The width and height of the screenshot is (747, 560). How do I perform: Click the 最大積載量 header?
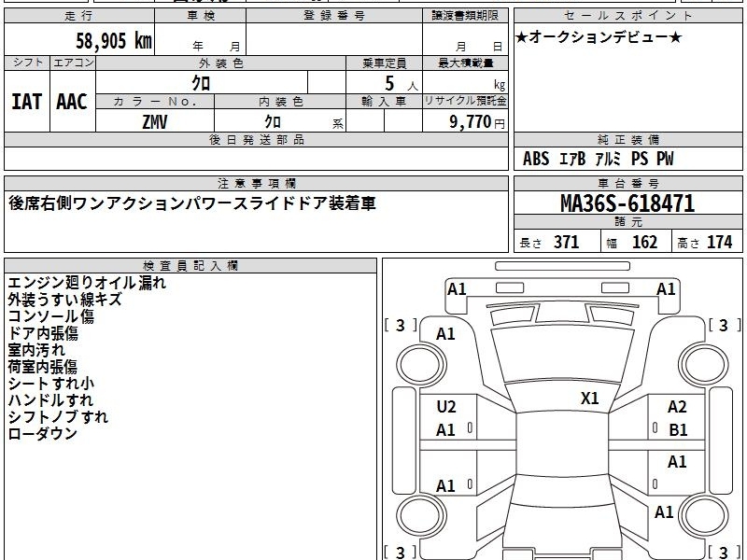(x=465, y=63)
